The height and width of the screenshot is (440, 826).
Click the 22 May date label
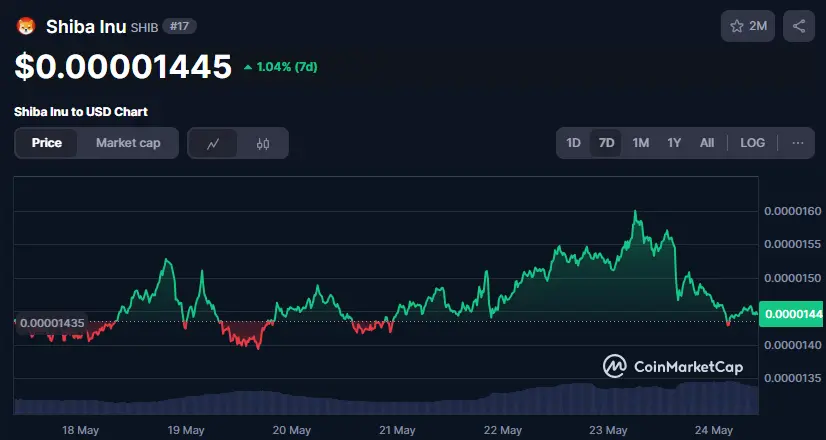(x=503, y=431)
